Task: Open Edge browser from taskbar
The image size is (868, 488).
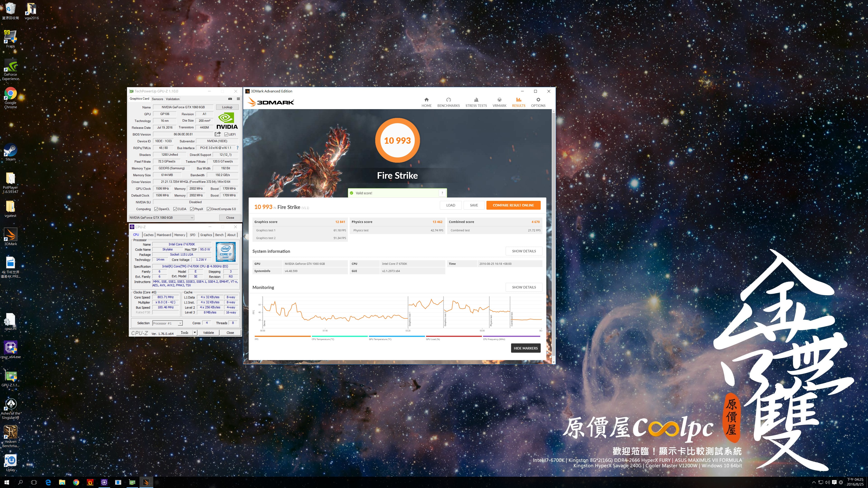Action: tap(48, 482)
